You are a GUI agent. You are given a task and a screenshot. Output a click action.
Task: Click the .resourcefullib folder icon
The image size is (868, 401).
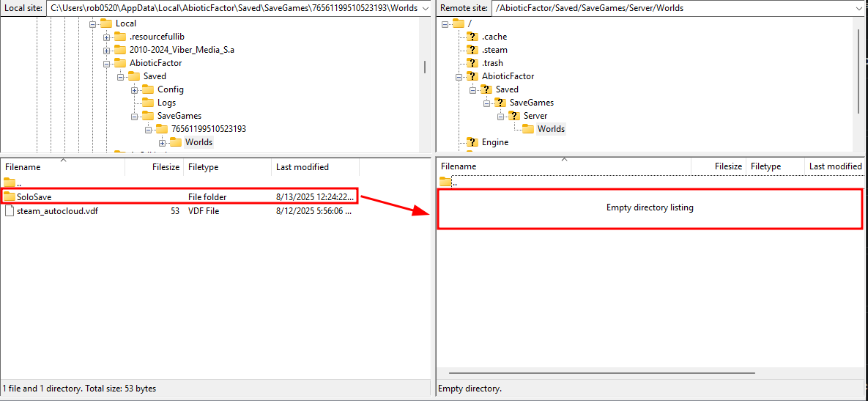[x=120, y=37]
